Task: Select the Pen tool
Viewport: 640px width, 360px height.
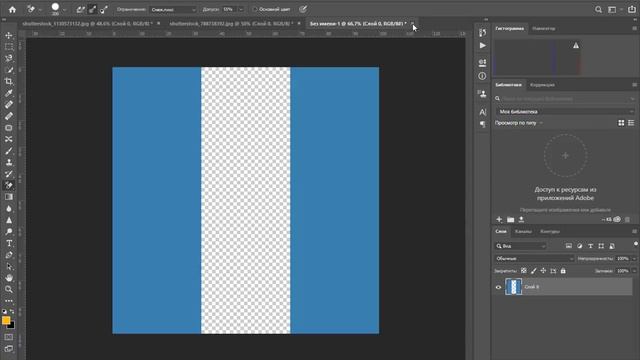Action: coord(9,255)
